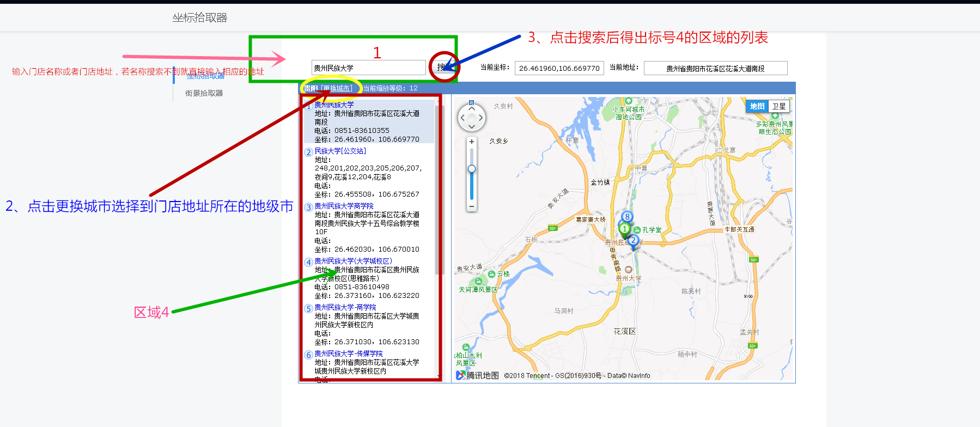This screenshot has width=980, height=427.
Task: Open the 街景拾取器 sidebar tab
Action: pos(204,93)
